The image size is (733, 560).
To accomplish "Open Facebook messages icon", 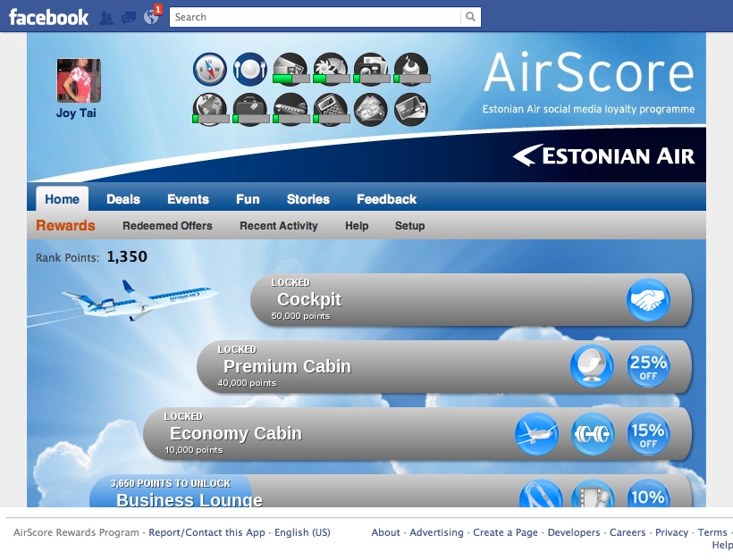I will pos(129,18).
